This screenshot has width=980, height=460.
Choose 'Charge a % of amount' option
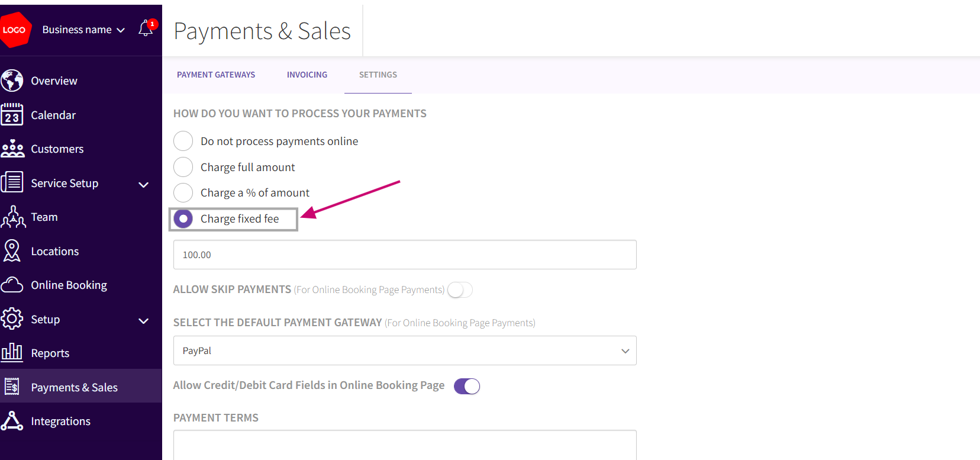(x=183, y=193)
